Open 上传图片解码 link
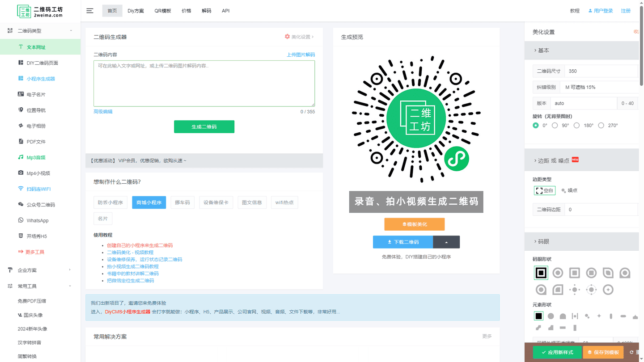Image resolution: width=644 pixels, height=362 pixels. pyautogui.click(x=301, y=55)
